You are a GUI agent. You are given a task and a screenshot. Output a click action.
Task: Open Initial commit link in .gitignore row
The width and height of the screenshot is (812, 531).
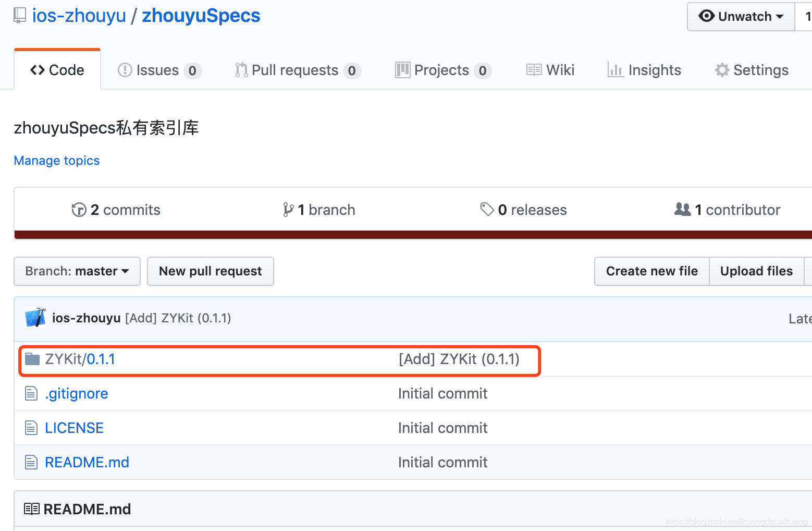[x=443, y=394]
